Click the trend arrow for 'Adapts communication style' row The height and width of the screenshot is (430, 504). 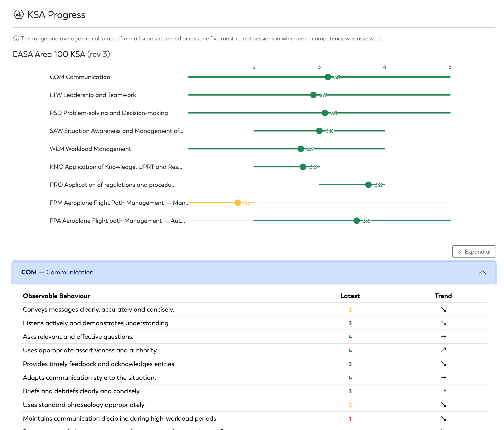443,378
